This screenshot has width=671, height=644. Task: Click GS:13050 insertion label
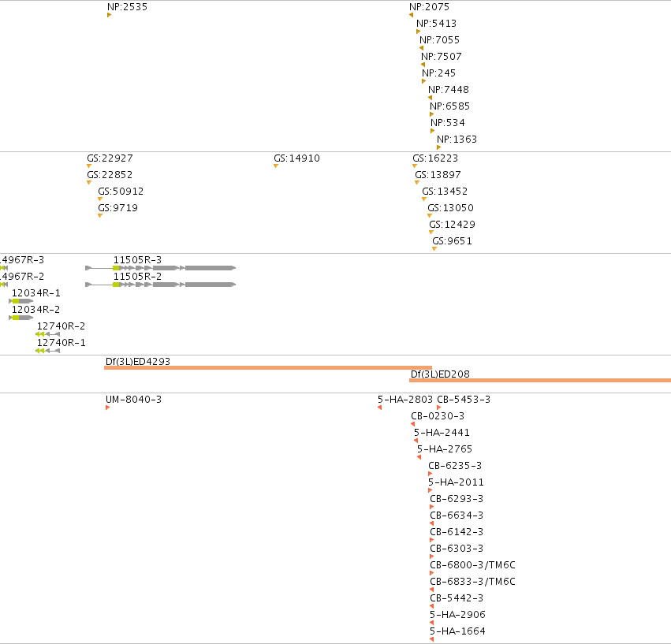pos(450,208)
